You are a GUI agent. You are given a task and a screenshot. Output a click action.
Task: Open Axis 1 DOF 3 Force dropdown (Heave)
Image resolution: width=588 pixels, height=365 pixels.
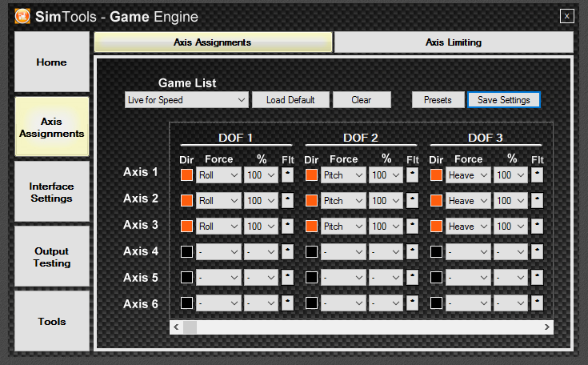[468, 174]
